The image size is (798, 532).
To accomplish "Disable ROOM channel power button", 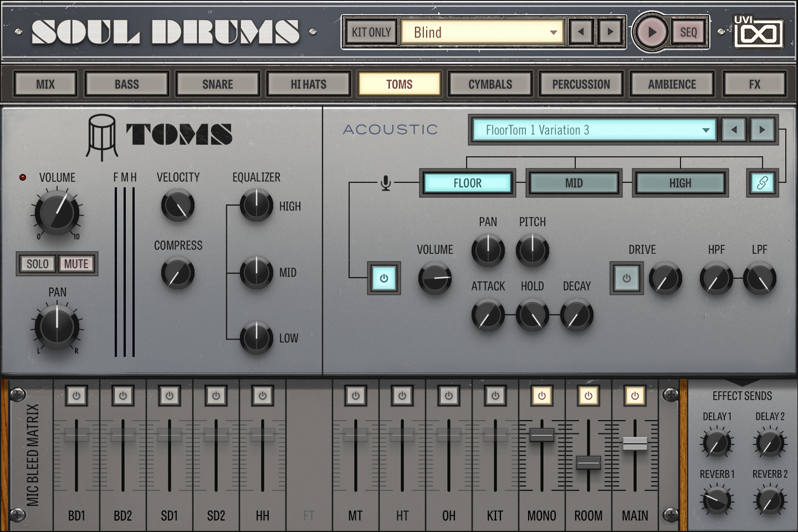I will point(589,396).
